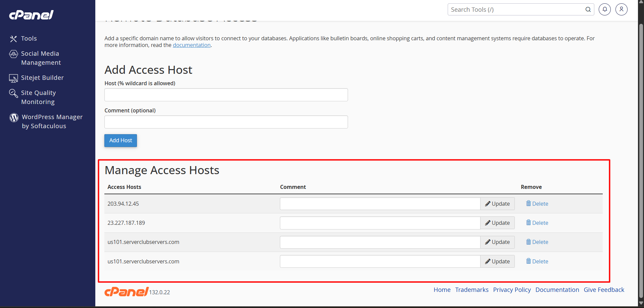This screenshot has width=644, height=308.
Task: Delete the 203.94.12.45 access host
Action: coord(537,204)
